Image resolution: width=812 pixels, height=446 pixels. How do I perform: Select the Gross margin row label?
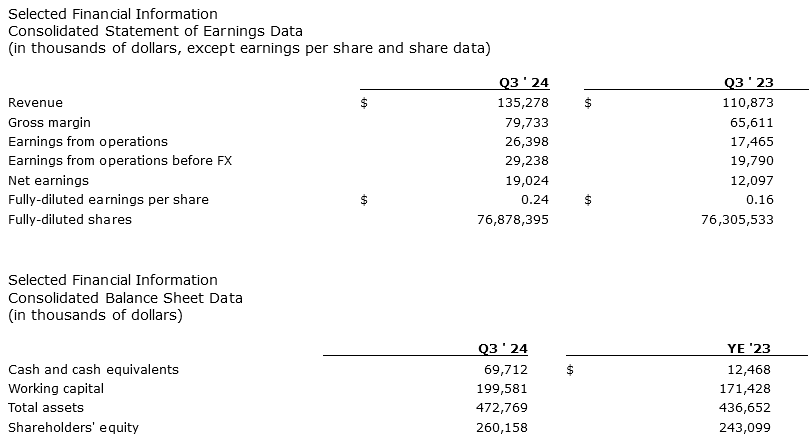[x=49, y=122]
